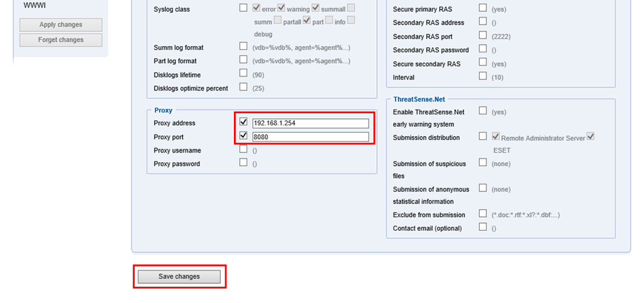Click into the Proxy port text field
This screenshot has width=644, height=303.
pyautogui.click(x=310, y=137)
